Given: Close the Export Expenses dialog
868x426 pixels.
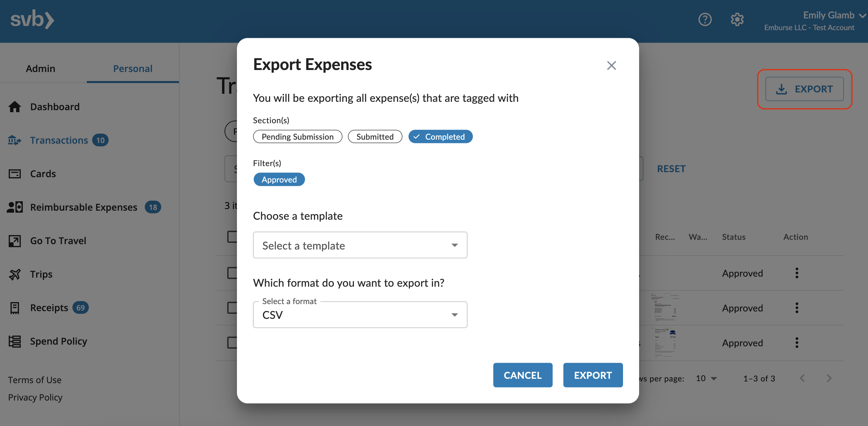Looking at the screenshot, I should [611, 65].
